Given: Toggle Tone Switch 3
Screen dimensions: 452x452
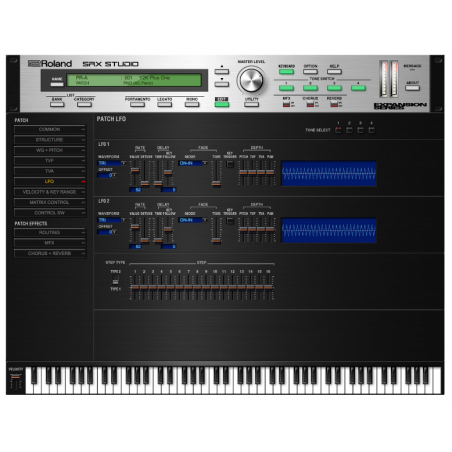Looking at the screenshot, I should pyautogui.click(x=334, y=88).
